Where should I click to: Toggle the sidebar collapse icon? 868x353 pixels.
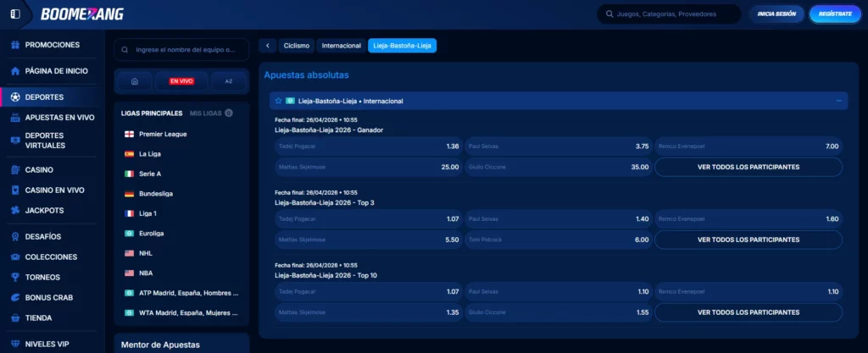[x=15, y=14]
